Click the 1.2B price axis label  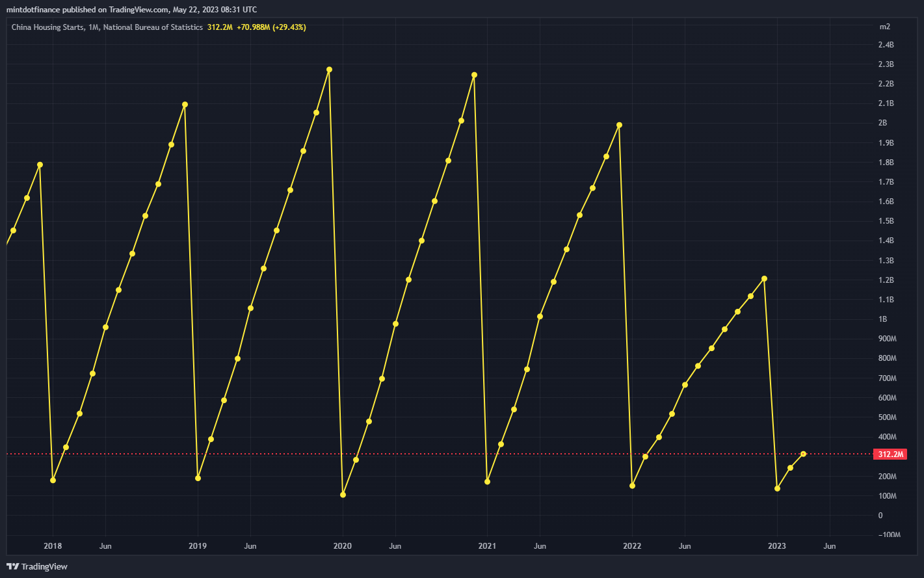(886, 280)
